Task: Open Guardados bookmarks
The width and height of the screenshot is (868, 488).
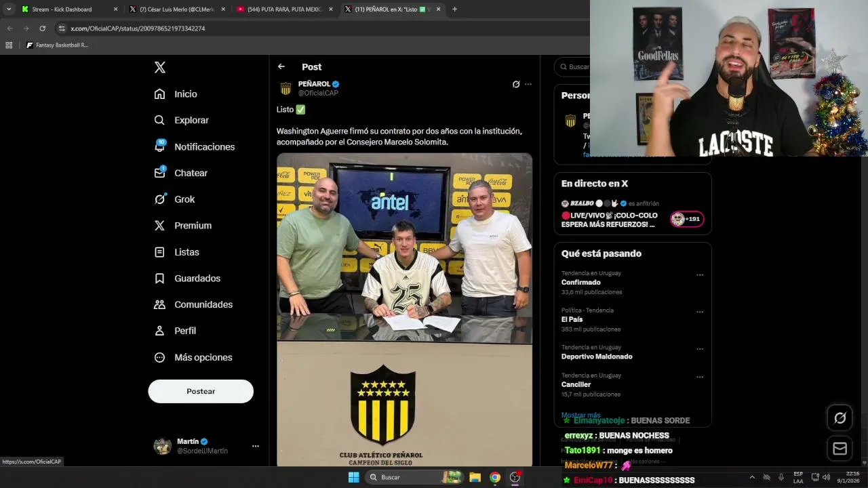Action: (187, 279)
